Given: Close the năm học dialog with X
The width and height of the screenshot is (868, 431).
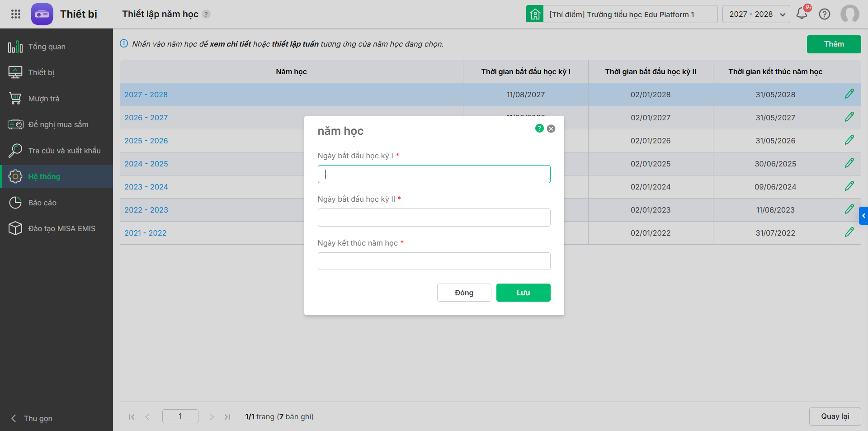Looking at the screenshot, I should pyautogui.click(x=551, y=128).
